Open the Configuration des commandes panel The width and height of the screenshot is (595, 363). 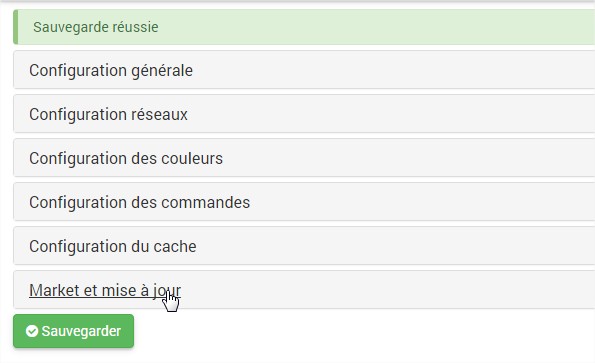pos(304,202)
